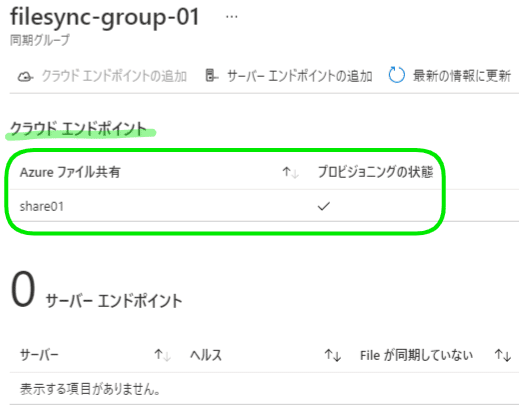
Task: Click the クラウド エンドポイント section heading
Action: click(x=79, y=129)
